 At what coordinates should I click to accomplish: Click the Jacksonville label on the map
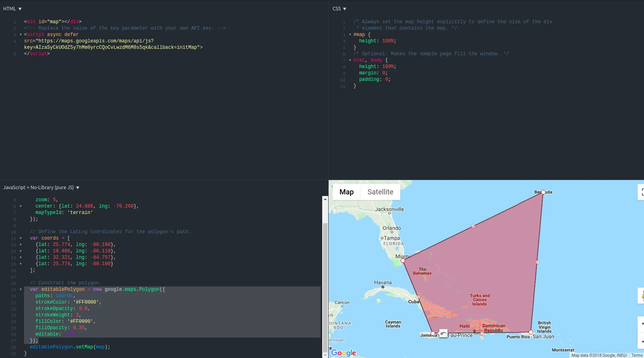(389, 209)
